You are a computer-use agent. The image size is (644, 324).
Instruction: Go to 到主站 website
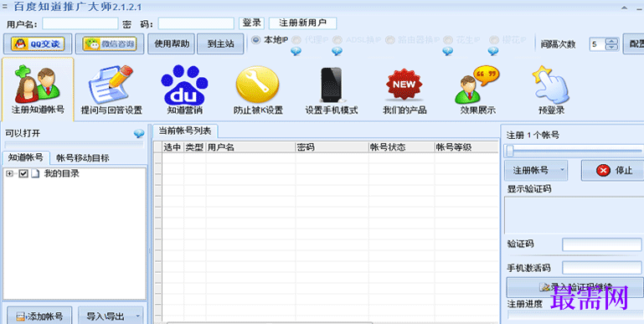220,44
